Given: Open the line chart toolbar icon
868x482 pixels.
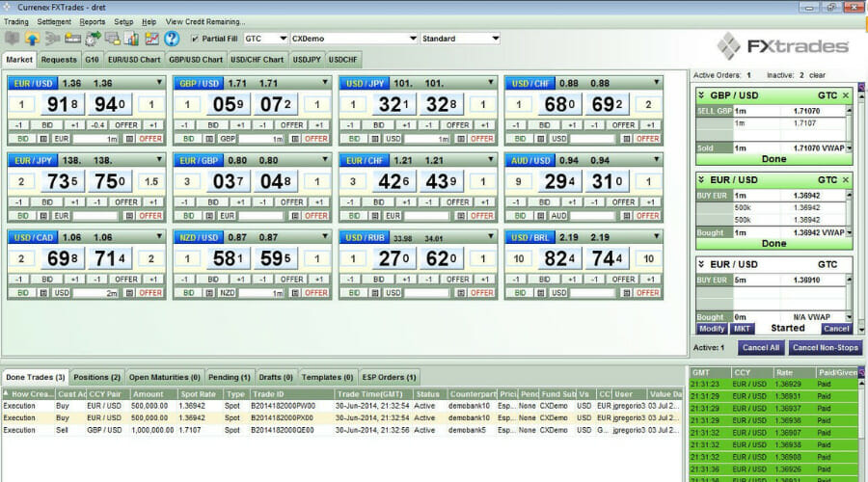Looking at the screenshot, I should (x=151, y=39).
